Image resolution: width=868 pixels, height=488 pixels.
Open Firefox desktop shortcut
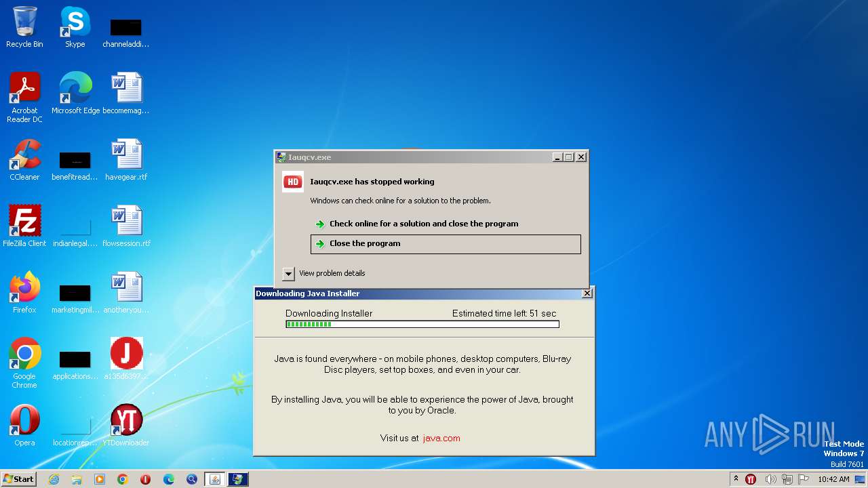click(x=24, y=292)
